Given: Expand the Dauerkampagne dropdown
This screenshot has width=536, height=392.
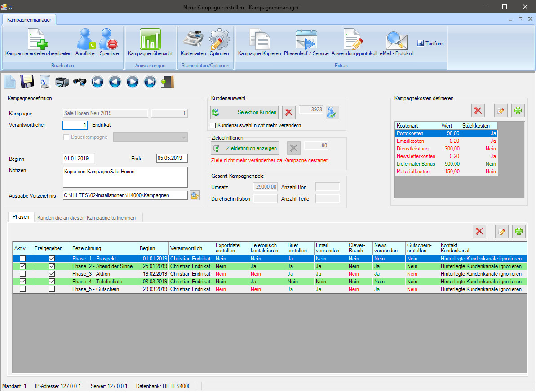Looking at the screenshot, I should [x=183, y=137].
